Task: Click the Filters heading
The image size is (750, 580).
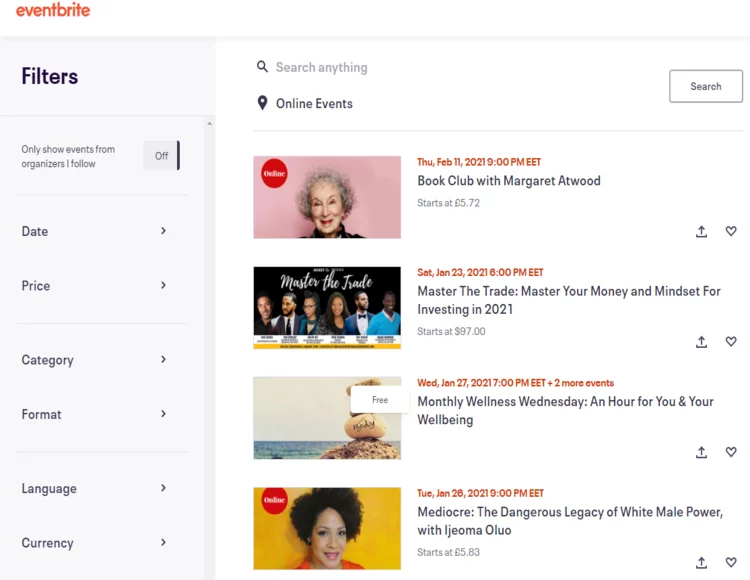Action: (50, 76)
